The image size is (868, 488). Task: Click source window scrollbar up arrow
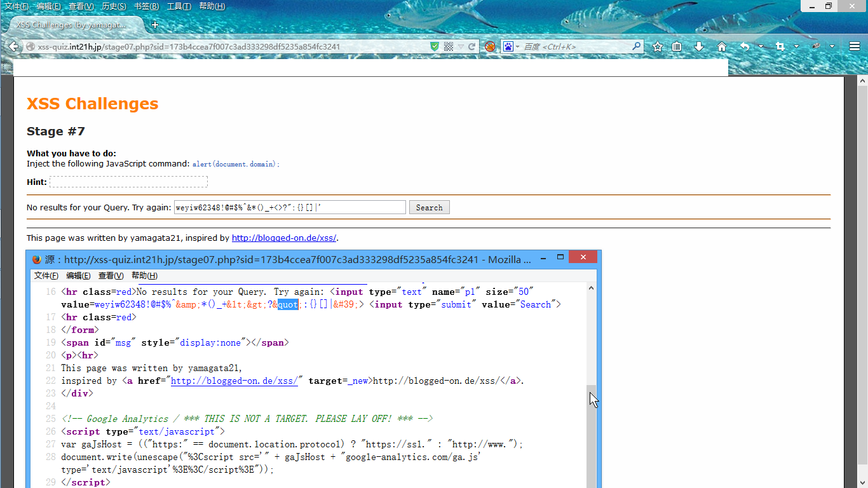point(592,288)
